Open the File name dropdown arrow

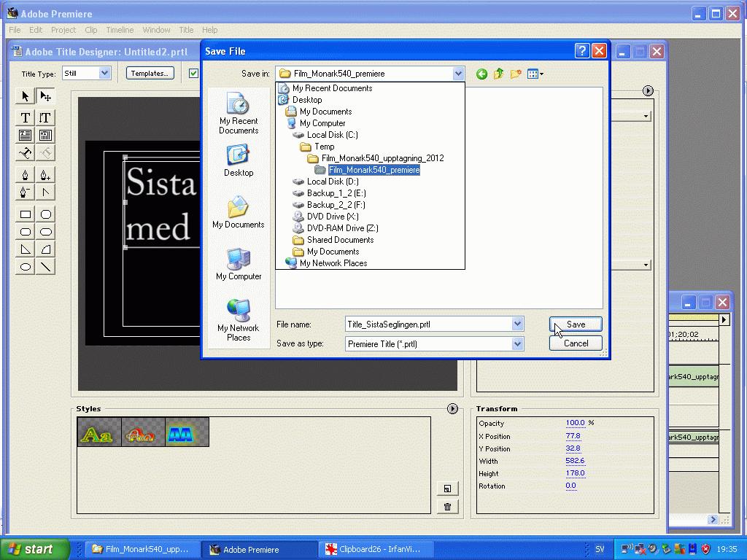coord(517,324)
